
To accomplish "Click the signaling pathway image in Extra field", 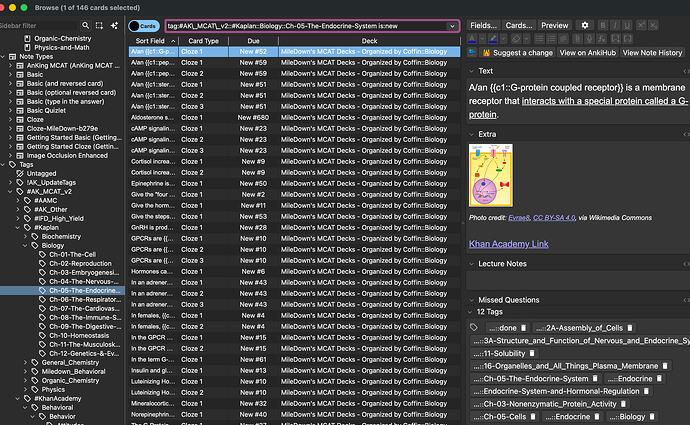I will tap(491, 175).
